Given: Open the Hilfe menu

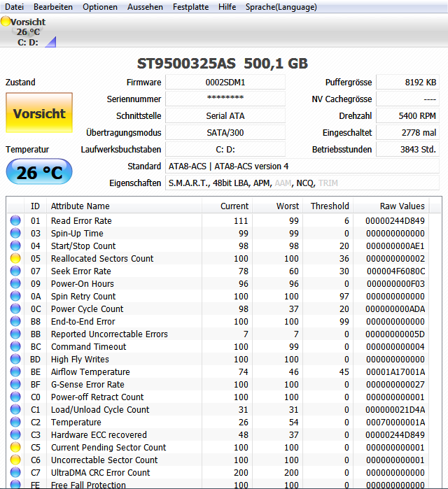Looking at the screenshot, I should tap(227, 7).
